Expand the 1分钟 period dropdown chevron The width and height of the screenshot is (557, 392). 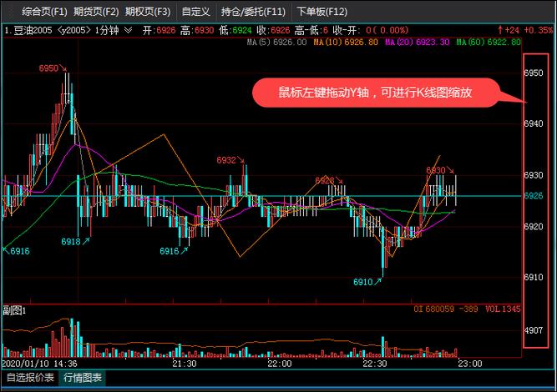[128, 31]
